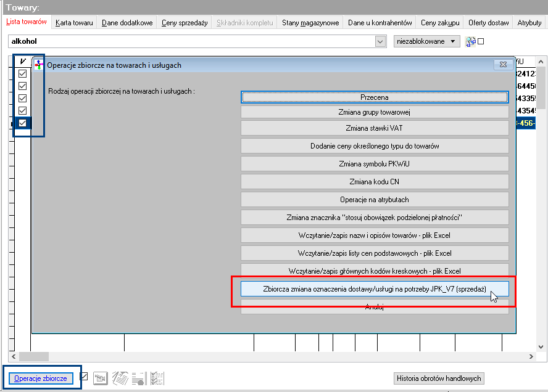548x392 pixels.
Task: Click the document pages icon in bottom toolbar
Action: 120,378
